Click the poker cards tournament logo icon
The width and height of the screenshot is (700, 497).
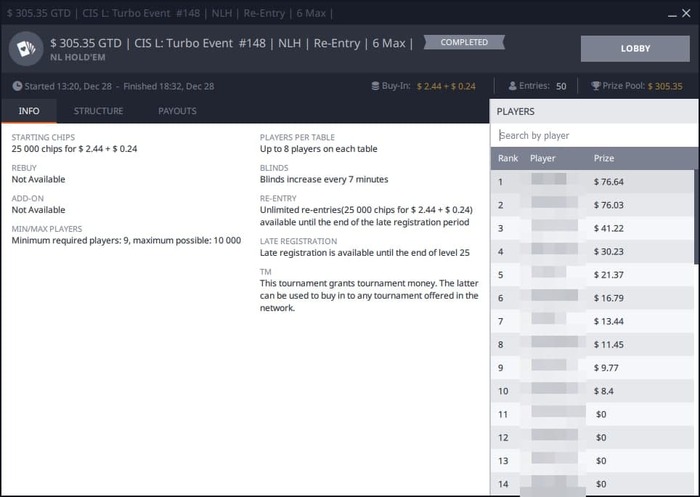(26, 48)
